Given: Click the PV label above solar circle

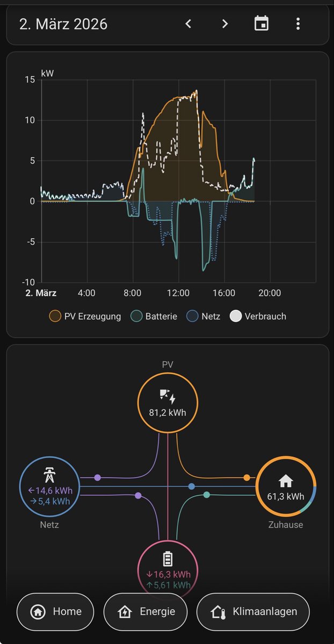Looking at the screenshot, I should [168, 364].
